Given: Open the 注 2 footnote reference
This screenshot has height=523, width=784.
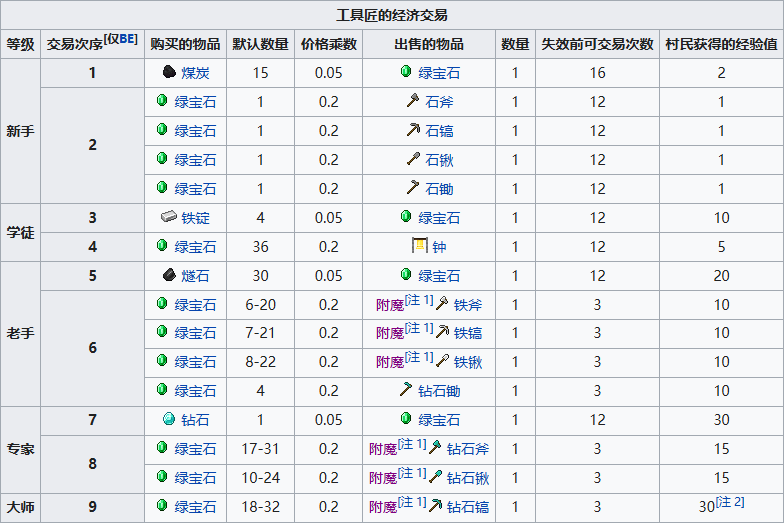Looking at the screenshot, I should click(x=731, y=502).
